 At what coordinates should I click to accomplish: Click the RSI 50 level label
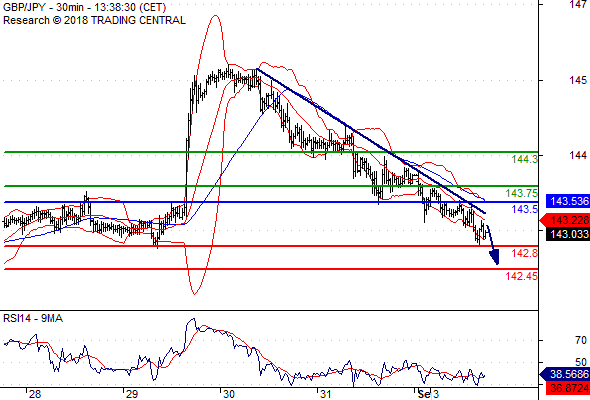581,362
